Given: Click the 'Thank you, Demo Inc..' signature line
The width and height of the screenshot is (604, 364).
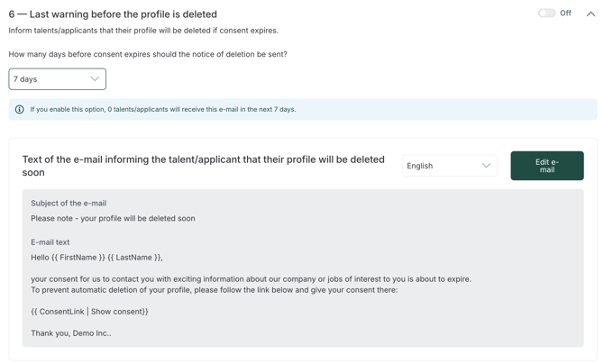Looking at the screenshot, I should [71, 333].
